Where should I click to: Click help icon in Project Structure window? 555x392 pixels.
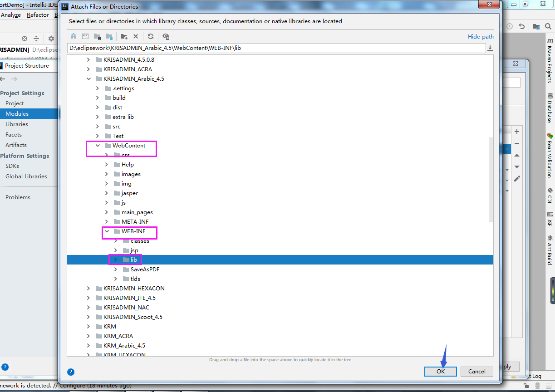coord(5,367)
